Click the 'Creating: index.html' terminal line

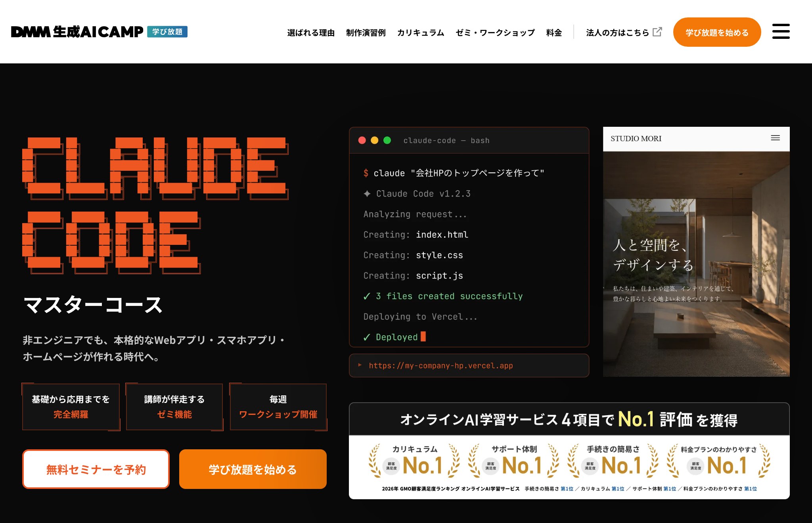416,235
